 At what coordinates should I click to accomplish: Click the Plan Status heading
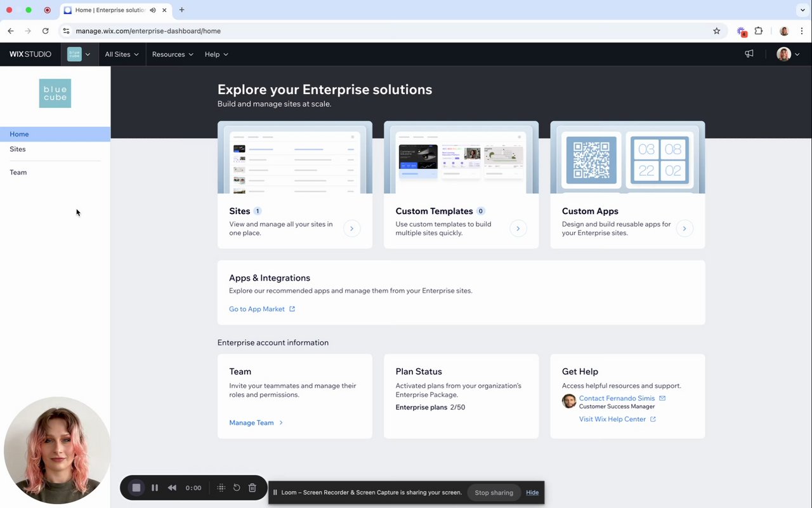pyautogui.click(x=419, y=371)
